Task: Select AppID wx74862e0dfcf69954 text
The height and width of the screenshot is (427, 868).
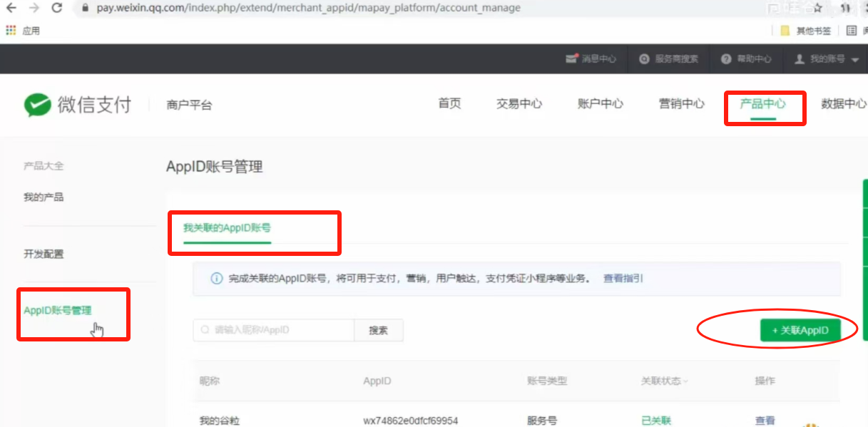Action: 411,421
